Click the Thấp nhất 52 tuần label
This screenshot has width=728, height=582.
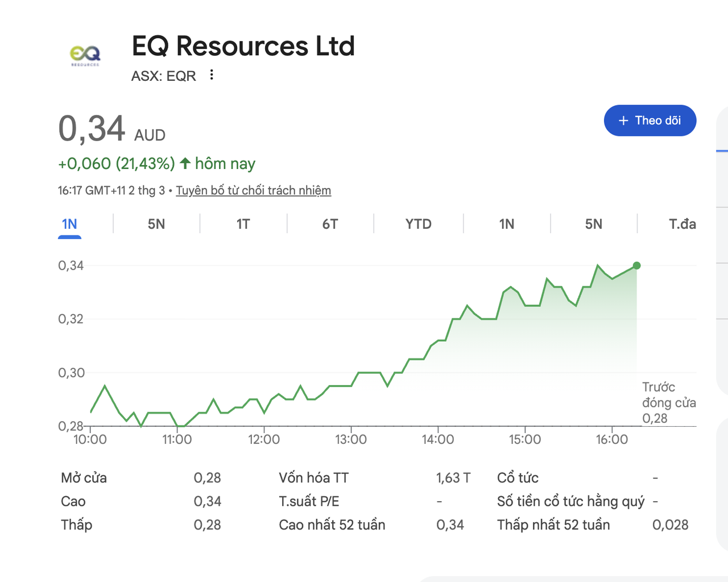[553, 525]
